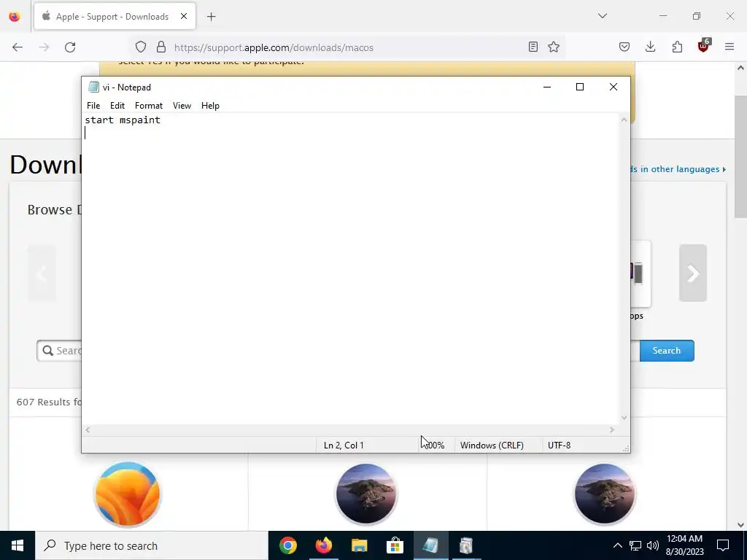747x560 pixels.
Task: Close the Notepad window
Action: tap(613, 87)
